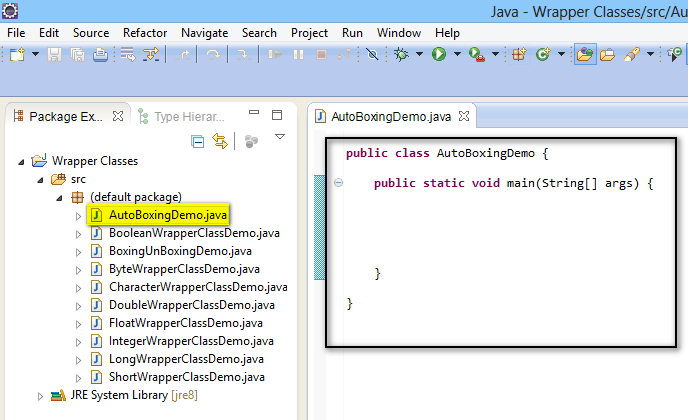Select BoxingUnBoxingDemo.java file
Viewport: 688px width, 420px height.
tap(172, 251)
